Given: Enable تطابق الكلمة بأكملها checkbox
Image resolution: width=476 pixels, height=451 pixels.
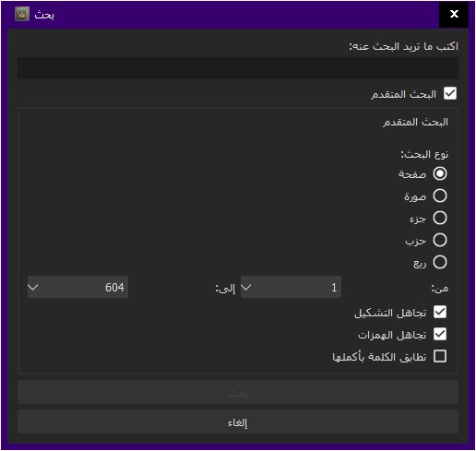Looking at the screenshot, I should [440, 356].
